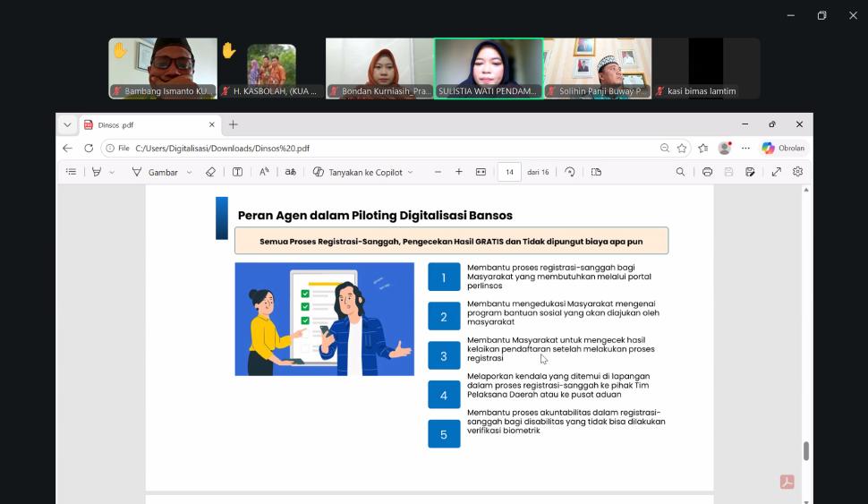Open the PDF table of contents icon
The width and height of the screenshot is (868, 504).
click(x=71, y=172)
